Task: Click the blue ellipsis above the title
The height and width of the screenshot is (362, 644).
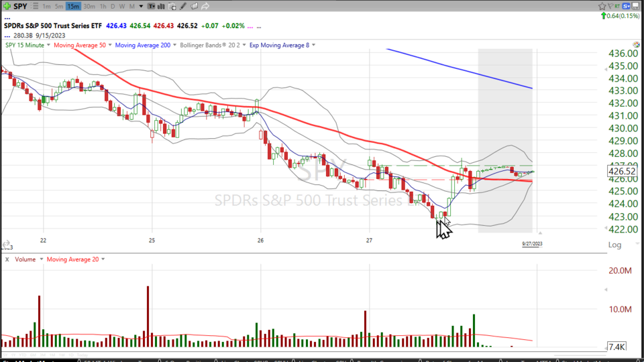Action: tap(7, 18)
